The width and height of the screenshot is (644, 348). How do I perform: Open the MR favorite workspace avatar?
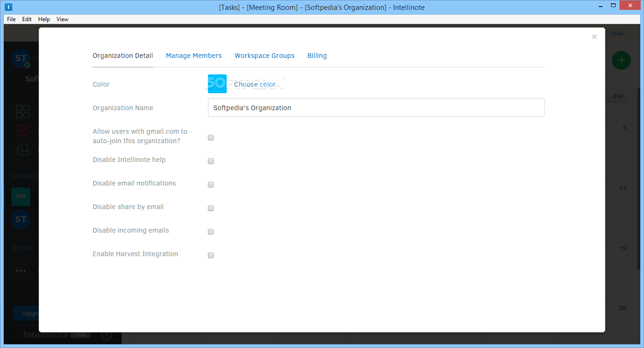click(x=21, y=196)
